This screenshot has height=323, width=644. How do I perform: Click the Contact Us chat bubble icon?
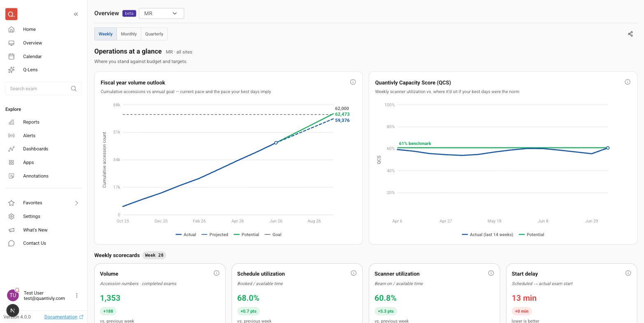[12, 243]
